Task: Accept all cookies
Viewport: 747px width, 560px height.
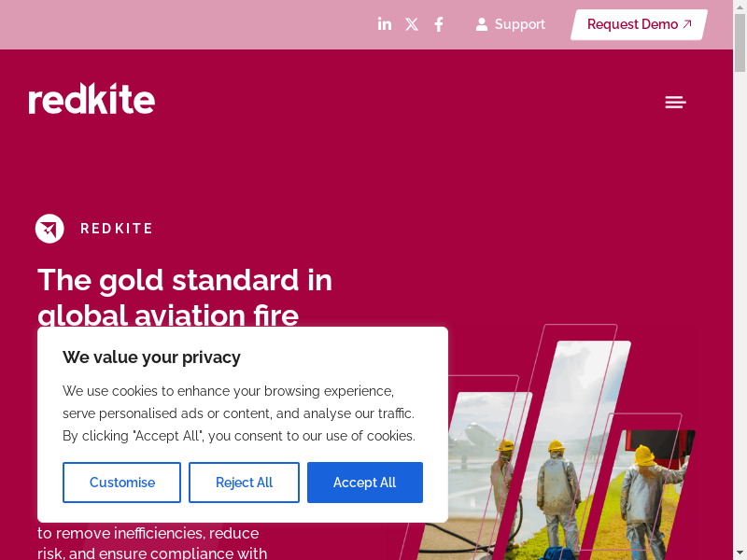Action: click(x=364, y=483)
